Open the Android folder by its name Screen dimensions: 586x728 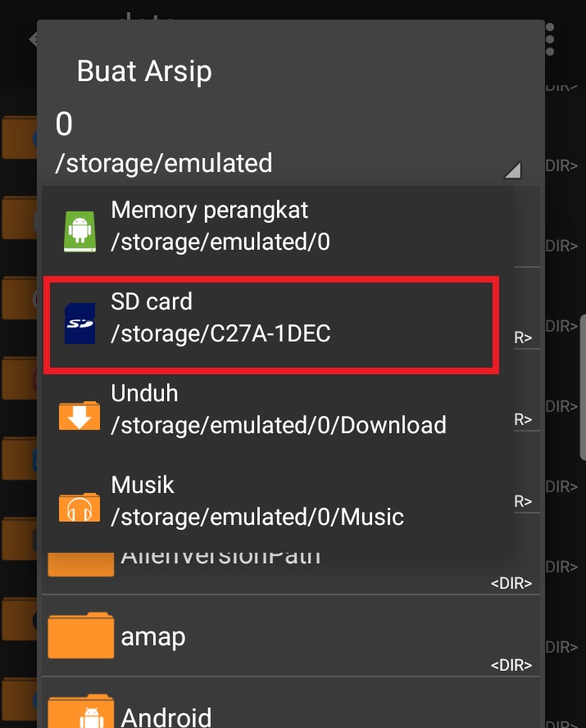pyautogui.click(x=166, y=717)
